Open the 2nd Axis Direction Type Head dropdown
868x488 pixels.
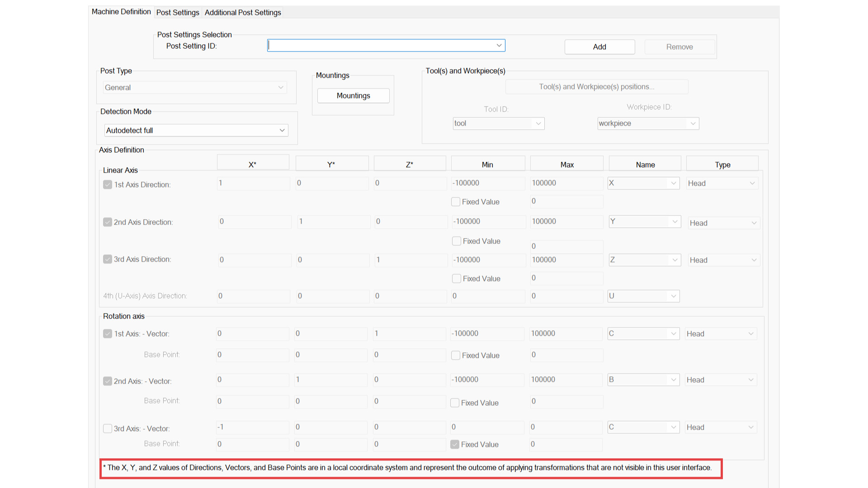724,223
